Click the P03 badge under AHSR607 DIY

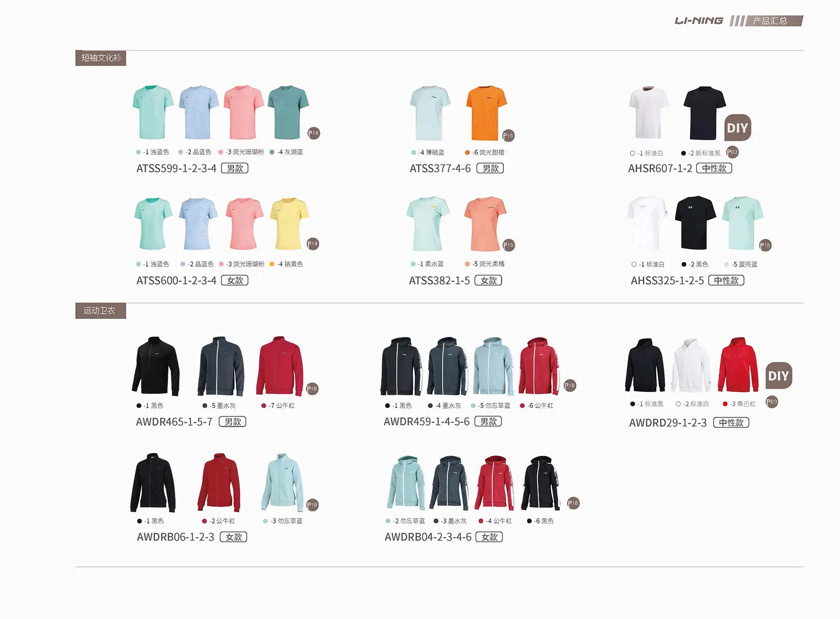click(732, 152)
